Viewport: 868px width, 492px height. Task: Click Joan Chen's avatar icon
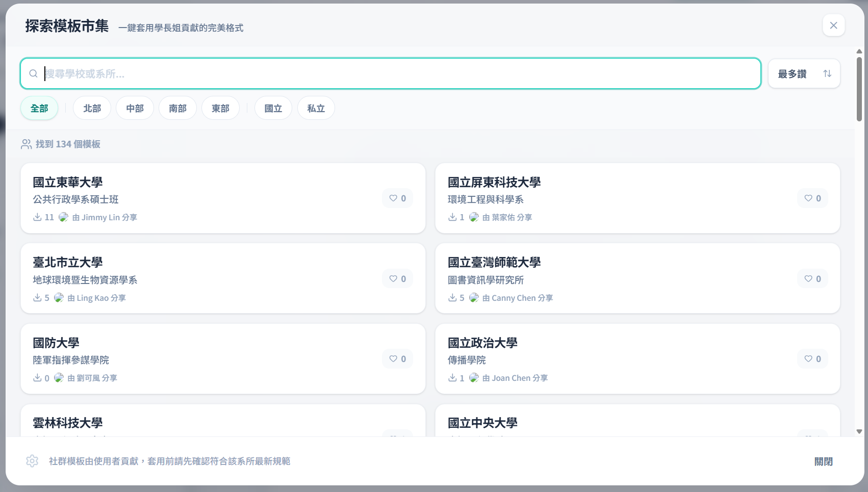[x=474, y=378]
